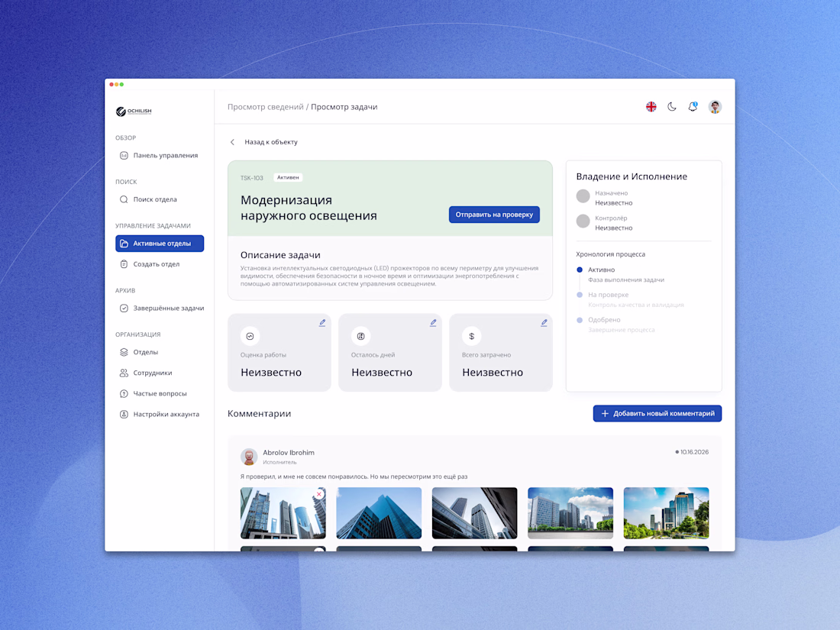The image size is (840, 630).
Task: Open Настройки аккаунта menu item
Action: point(160,414)
